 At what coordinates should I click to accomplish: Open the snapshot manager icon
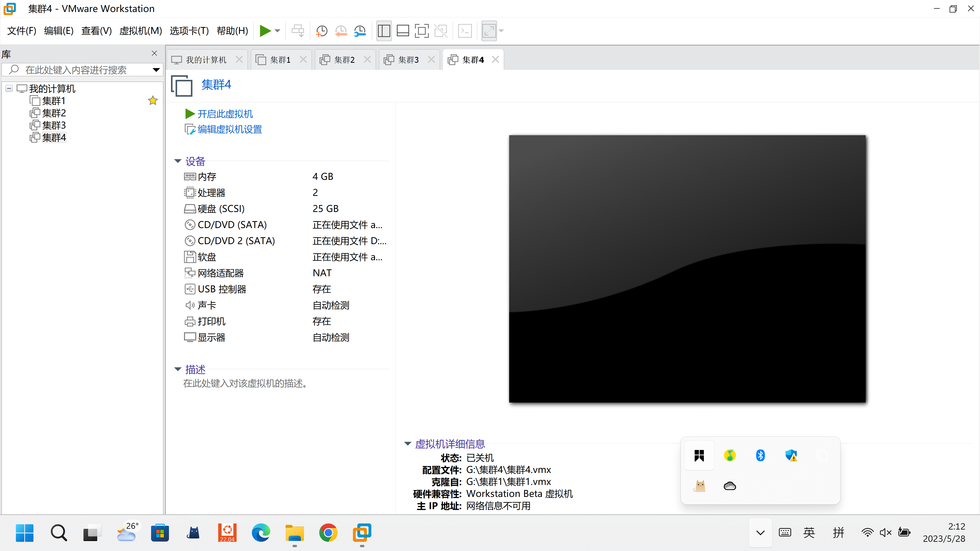(x=360, y=31)
